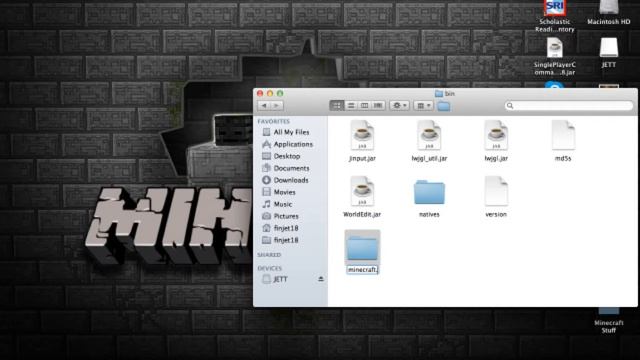This screenshot has height=360, width=640.
Task: Click the WorldEdit.jar file name label
Action: pos(362,214)
